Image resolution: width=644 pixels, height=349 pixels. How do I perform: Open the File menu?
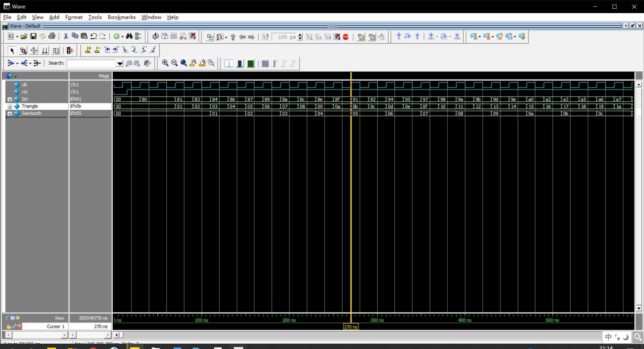(7, 17)
